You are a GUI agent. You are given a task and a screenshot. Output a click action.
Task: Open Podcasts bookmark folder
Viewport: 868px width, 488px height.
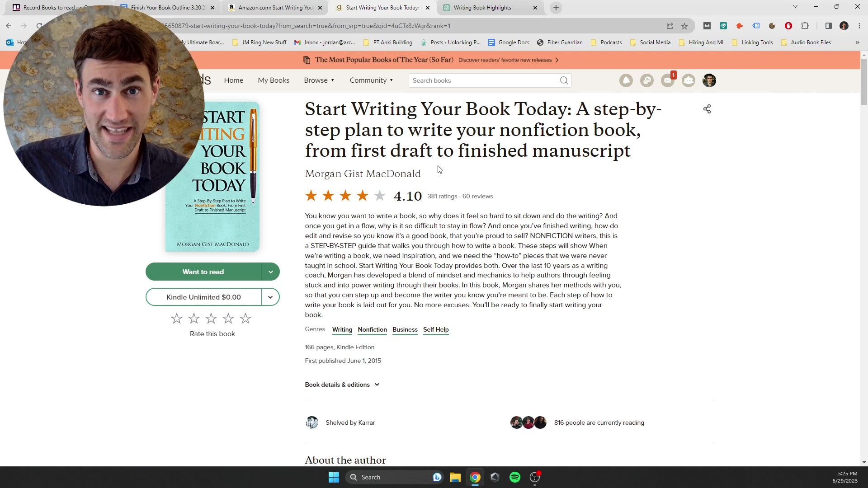pos(606,42)
